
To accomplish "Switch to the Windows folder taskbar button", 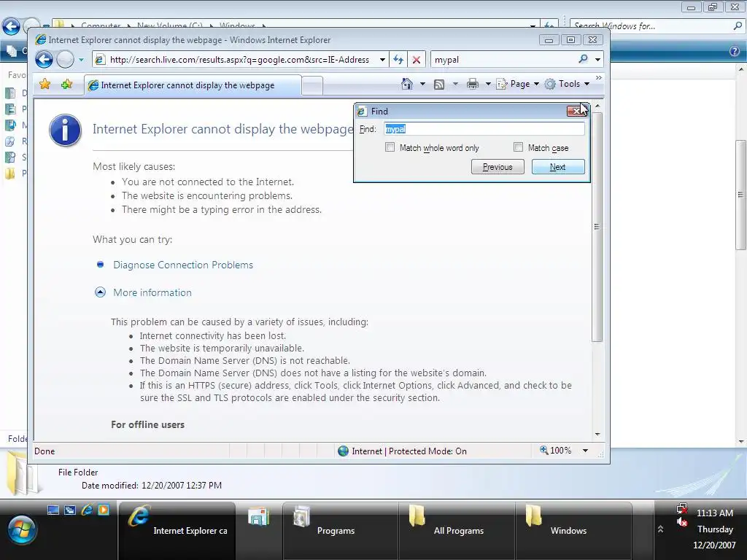I will point(573,529).
